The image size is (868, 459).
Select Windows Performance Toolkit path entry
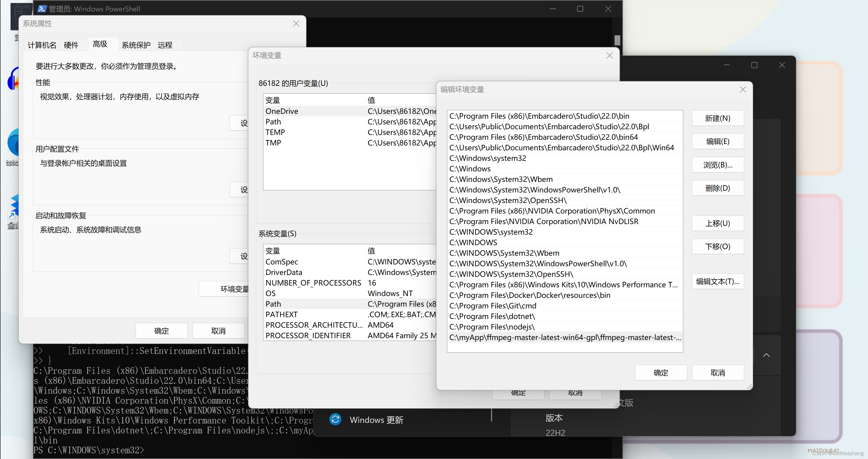[565, 285]
